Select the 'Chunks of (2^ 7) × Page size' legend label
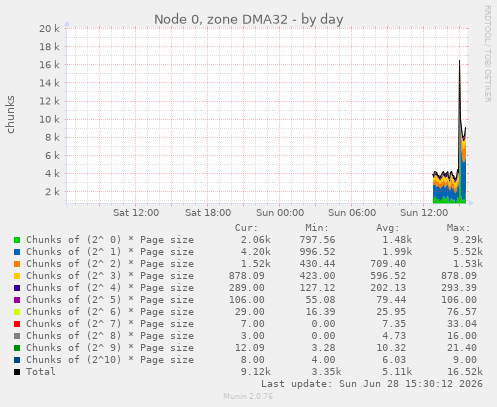 coord(110,324)
